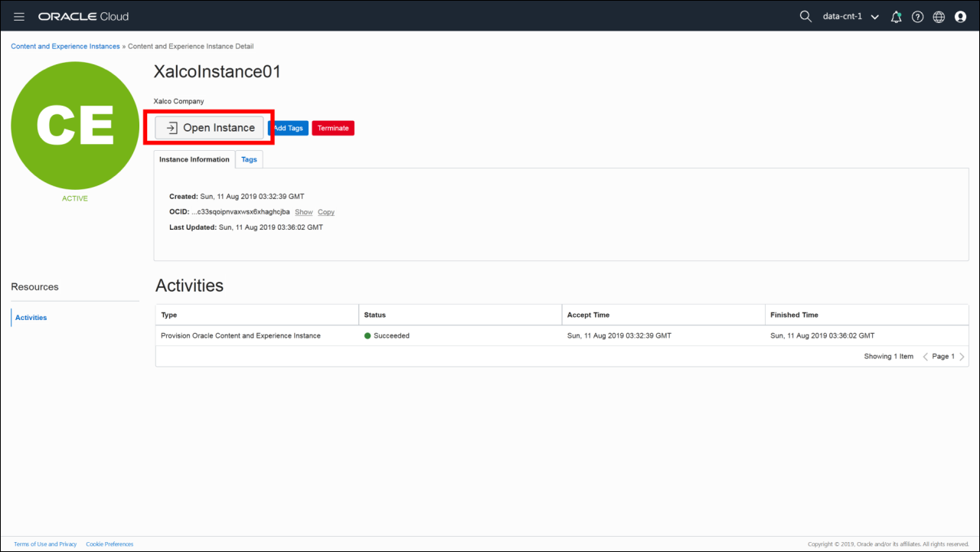Viewport: 980px width, 552px height.
Task: Click the Created date line
Action: click(x=237, y=197)
